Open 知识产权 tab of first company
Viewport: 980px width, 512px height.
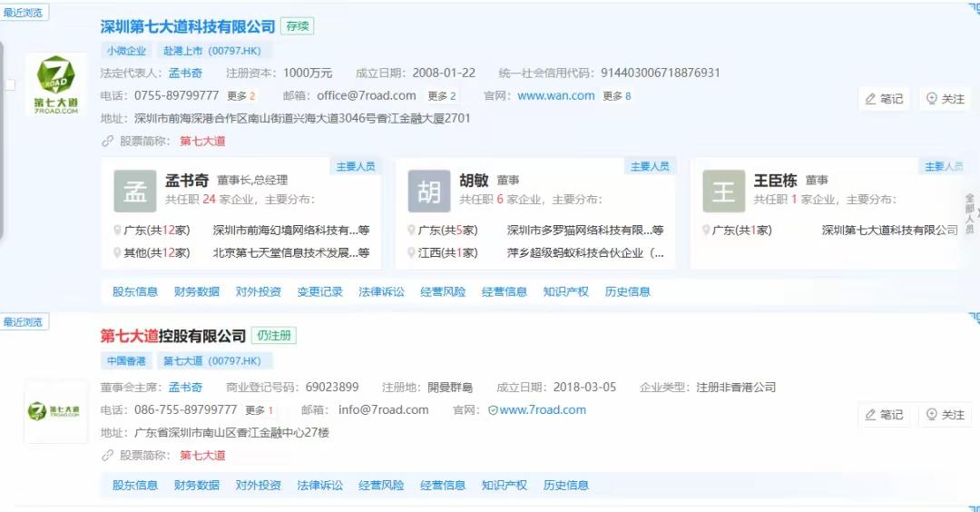click(x=565, y=292)
